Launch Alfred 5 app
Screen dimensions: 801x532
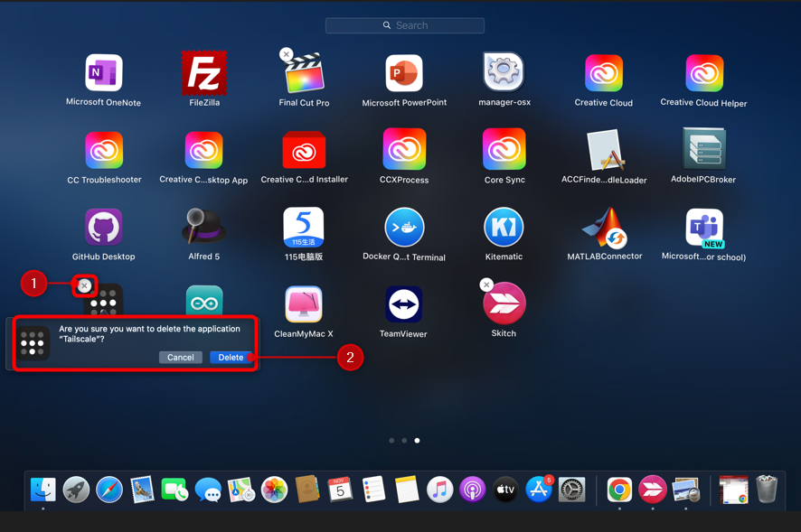(x=204, y=228)
